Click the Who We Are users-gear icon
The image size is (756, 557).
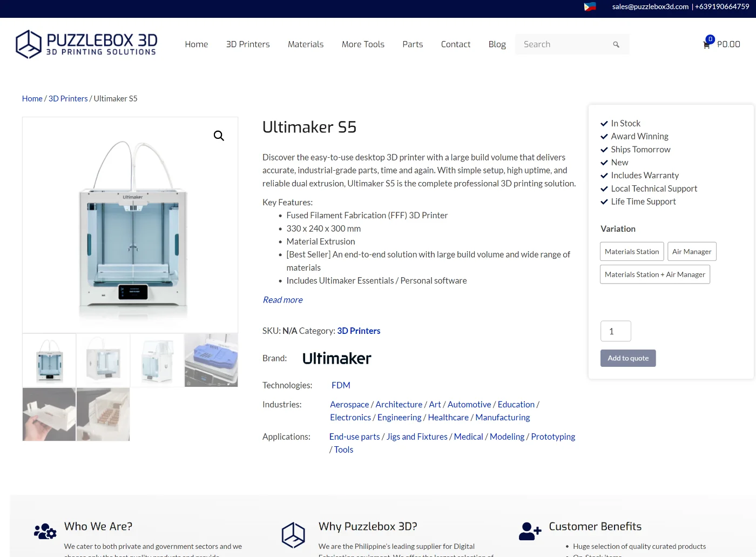[x=45, y=532]
